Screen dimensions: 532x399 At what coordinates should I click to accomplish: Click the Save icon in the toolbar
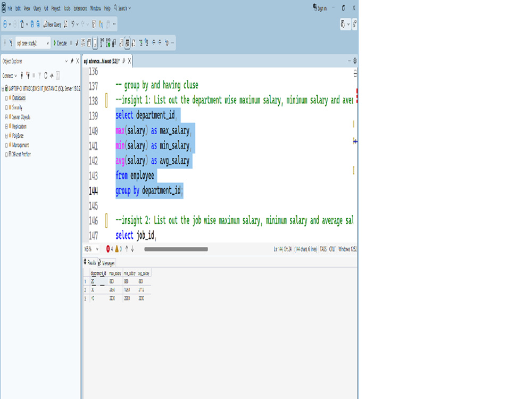pyautogui.click(x=32, y=24)
